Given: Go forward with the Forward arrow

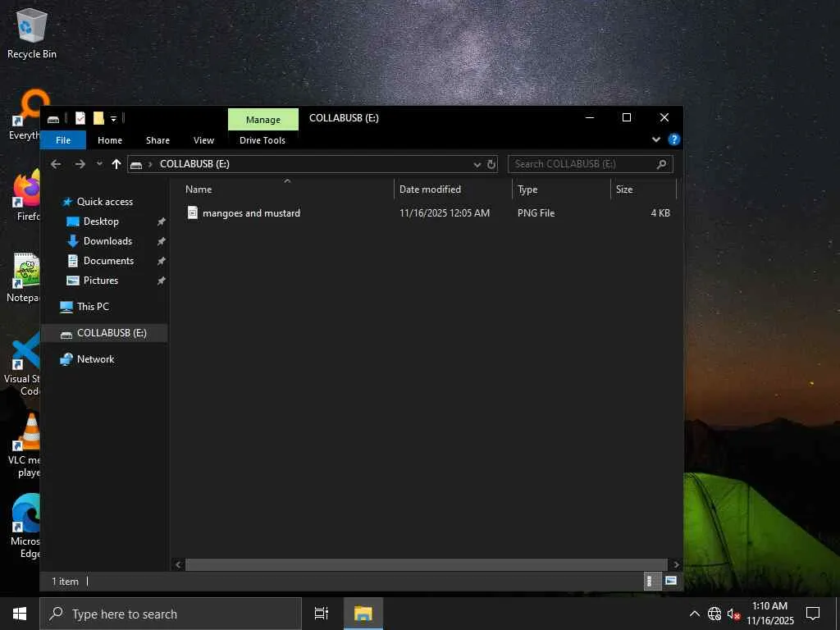Looking at the screenshot, I should coord(80,164).
